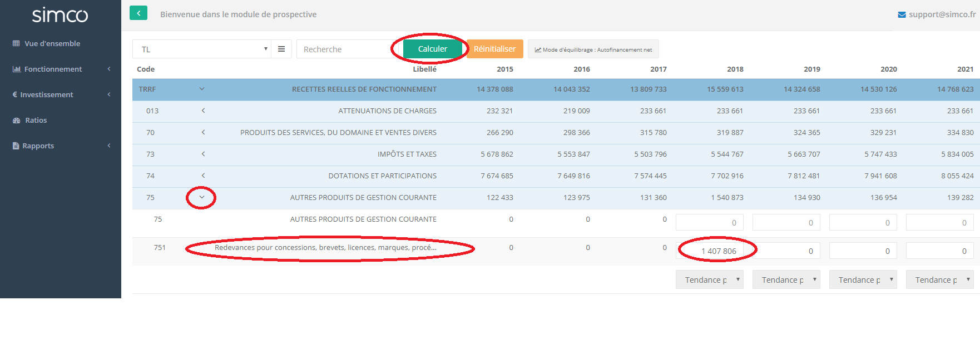Open the 2018 Tendance dropdown

tap(709, 280)
